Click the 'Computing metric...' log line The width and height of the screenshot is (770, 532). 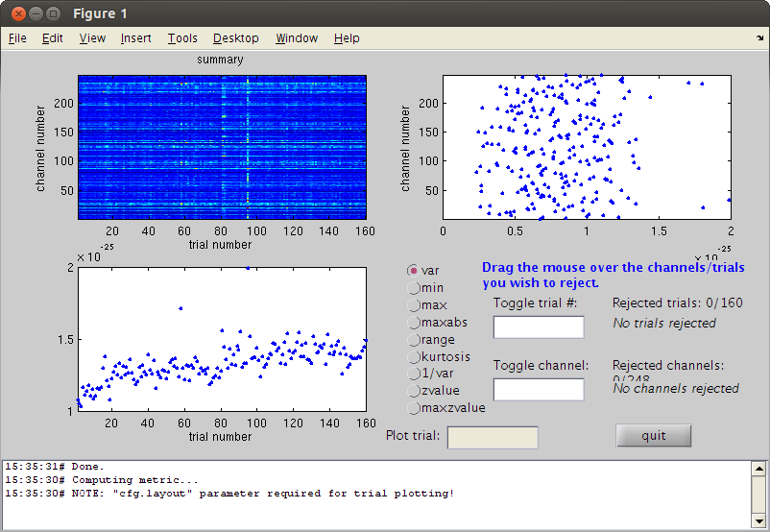tap(102, 480)
